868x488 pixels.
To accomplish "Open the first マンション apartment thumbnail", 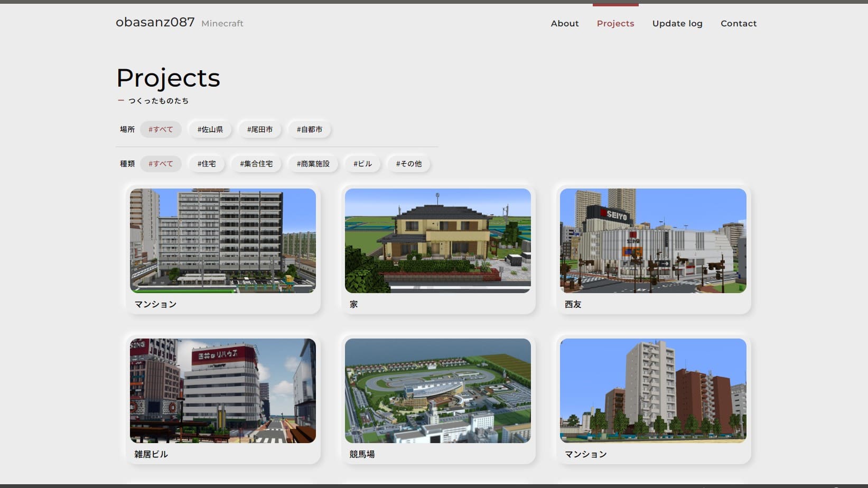I will pos(222,241).
